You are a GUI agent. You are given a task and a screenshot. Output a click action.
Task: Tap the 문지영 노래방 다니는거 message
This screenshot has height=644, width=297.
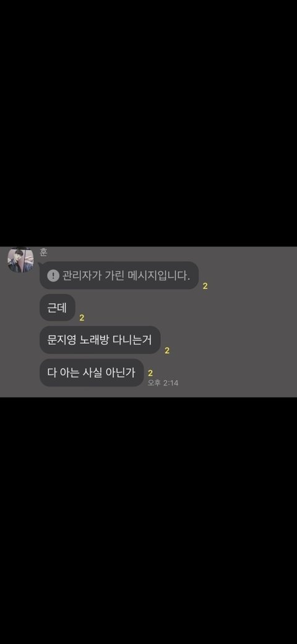coord(100,340)
